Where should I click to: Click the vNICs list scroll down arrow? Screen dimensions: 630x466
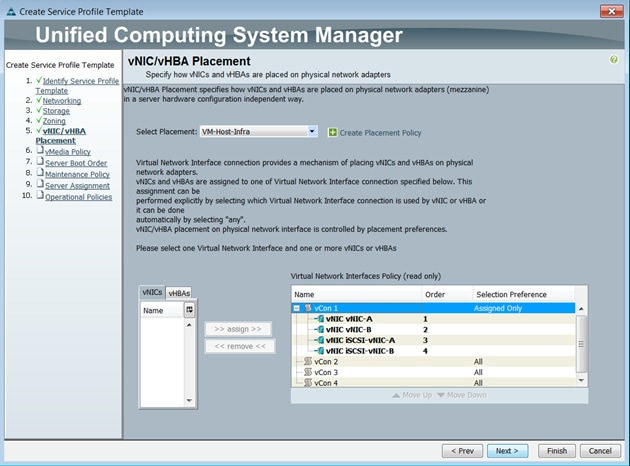pos(189,401)
